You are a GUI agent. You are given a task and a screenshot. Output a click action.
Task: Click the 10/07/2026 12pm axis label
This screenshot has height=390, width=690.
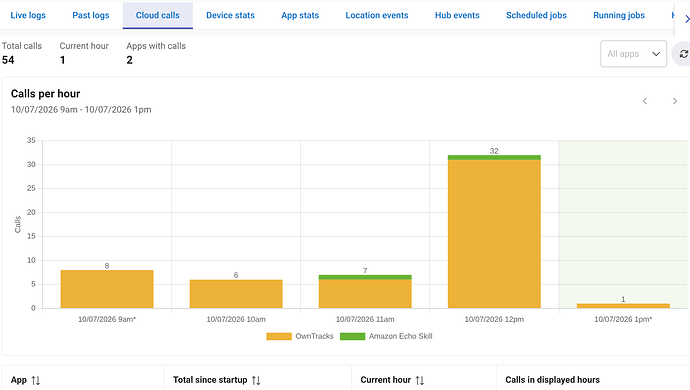pyautogui.click(x=494, y=319)
